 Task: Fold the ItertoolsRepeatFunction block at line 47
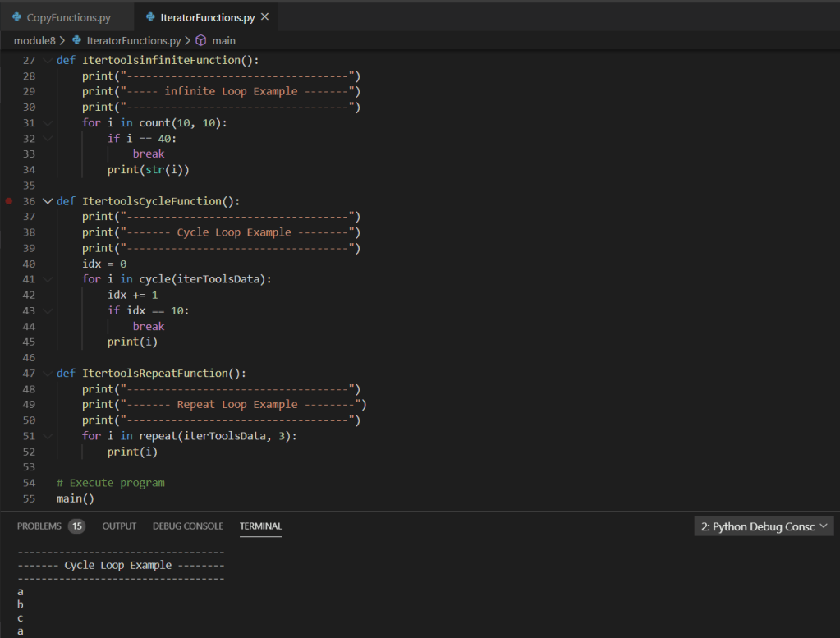click(x=47, y=374)
